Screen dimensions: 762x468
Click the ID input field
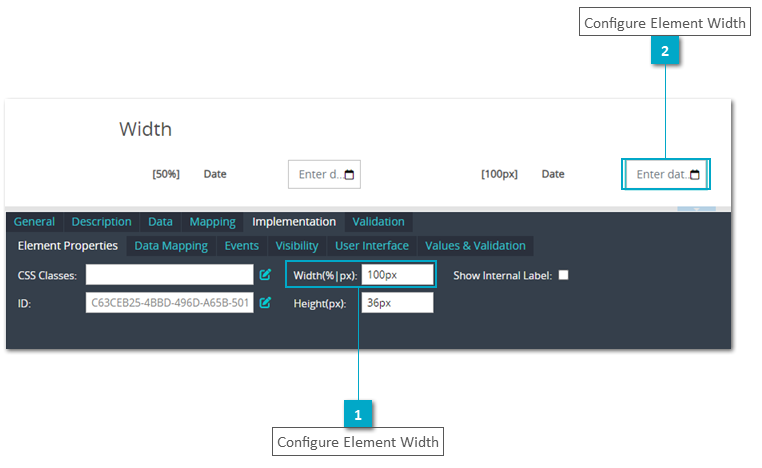point(170,303)
